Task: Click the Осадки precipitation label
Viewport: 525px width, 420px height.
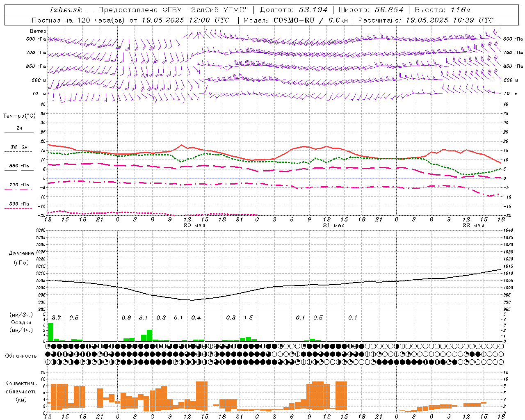Action: point(21,323)
